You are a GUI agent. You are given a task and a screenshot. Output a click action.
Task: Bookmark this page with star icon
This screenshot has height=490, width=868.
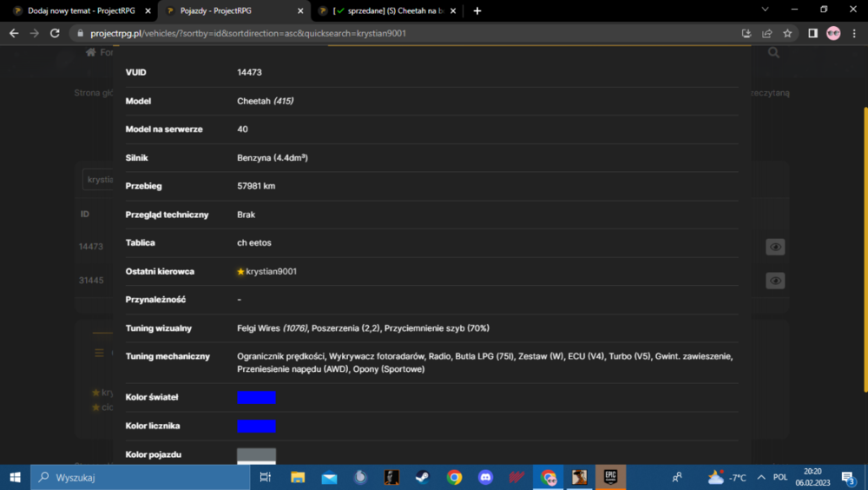pyautogui.click(x=787, y=33)
